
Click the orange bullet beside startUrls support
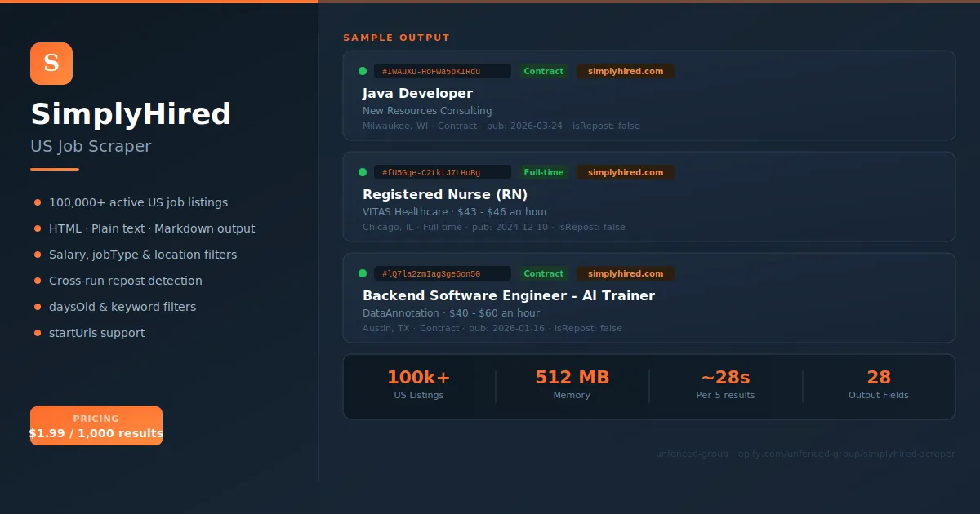(36, 333)
